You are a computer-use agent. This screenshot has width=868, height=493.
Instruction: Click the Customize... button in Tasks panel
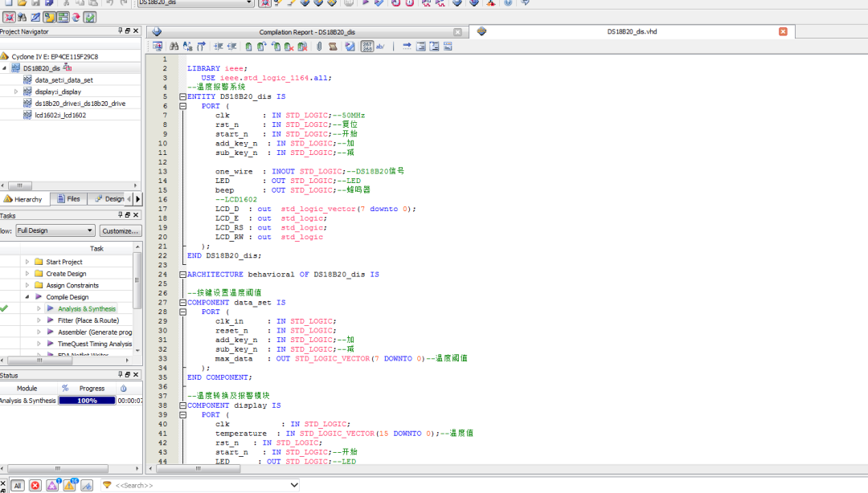click(x=121, y=231)
